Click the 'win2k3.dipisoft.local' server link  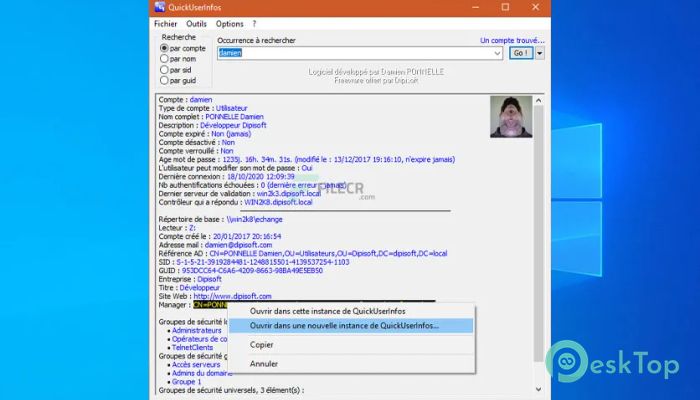tap(289, 194)
